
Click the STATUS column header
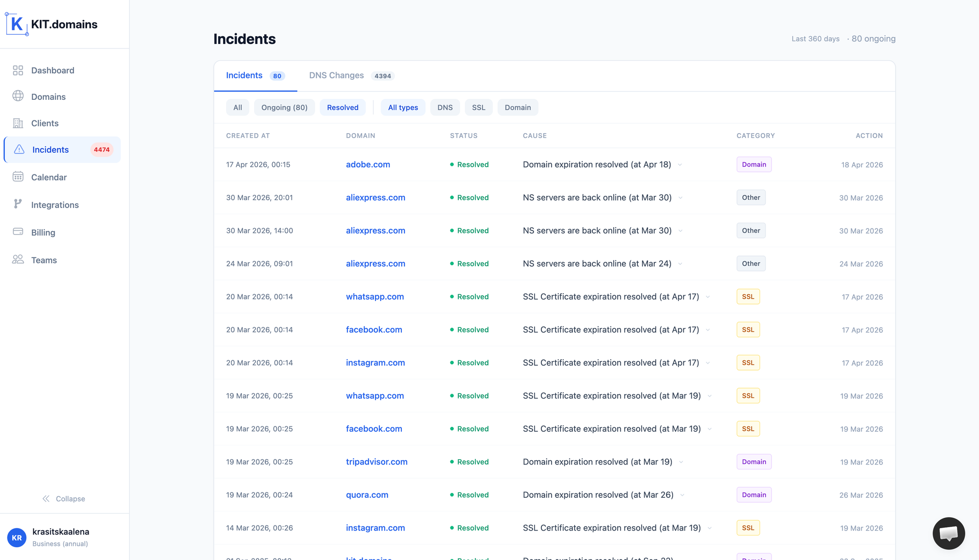pos(464,136)
